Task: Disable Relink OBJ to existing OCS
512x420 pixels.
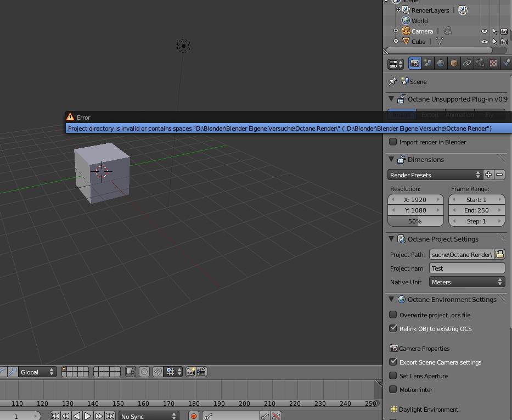Action: pyautogui.click(x=393, y=328)
